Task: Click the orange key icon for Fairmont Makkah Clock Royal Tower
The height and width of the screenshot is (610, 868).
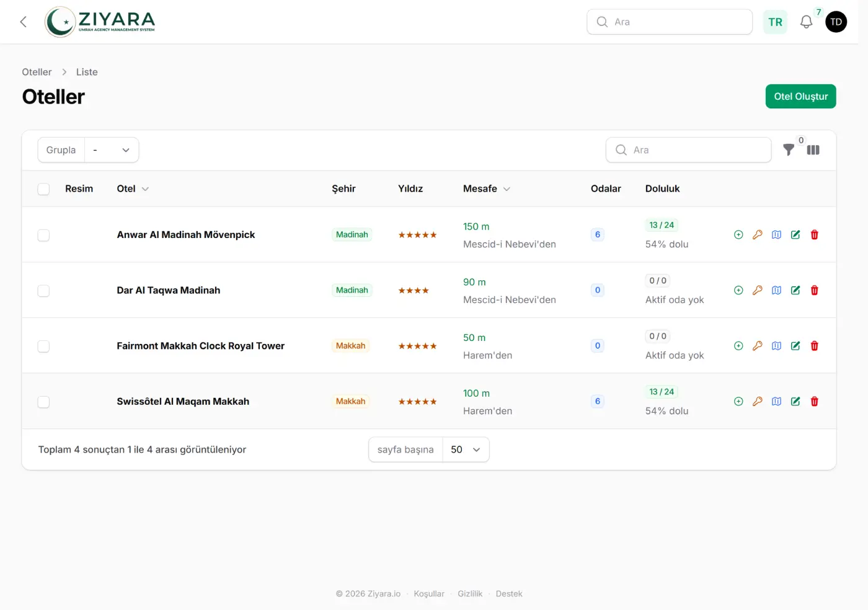Action: click(758, 346)
